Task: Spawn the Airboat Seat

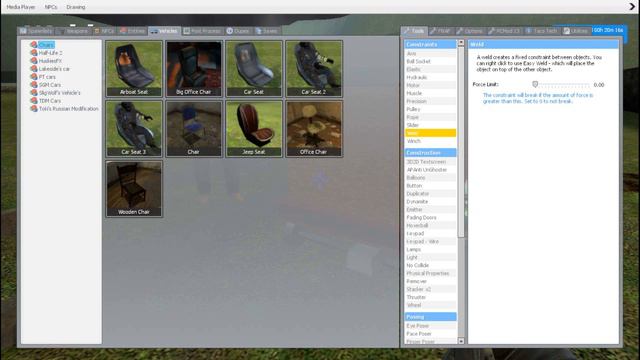Action: click(134, 69)
